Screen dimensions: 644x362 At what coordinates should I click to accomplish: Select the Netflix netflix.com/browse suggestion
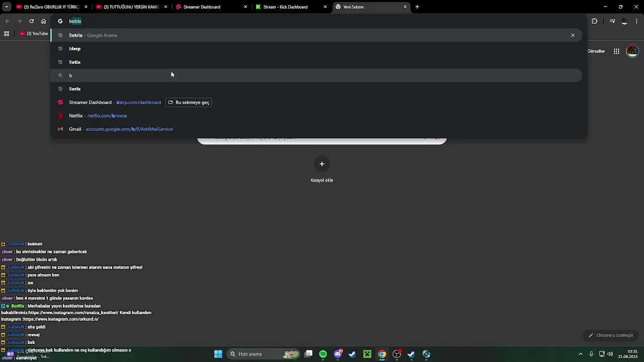316,116
